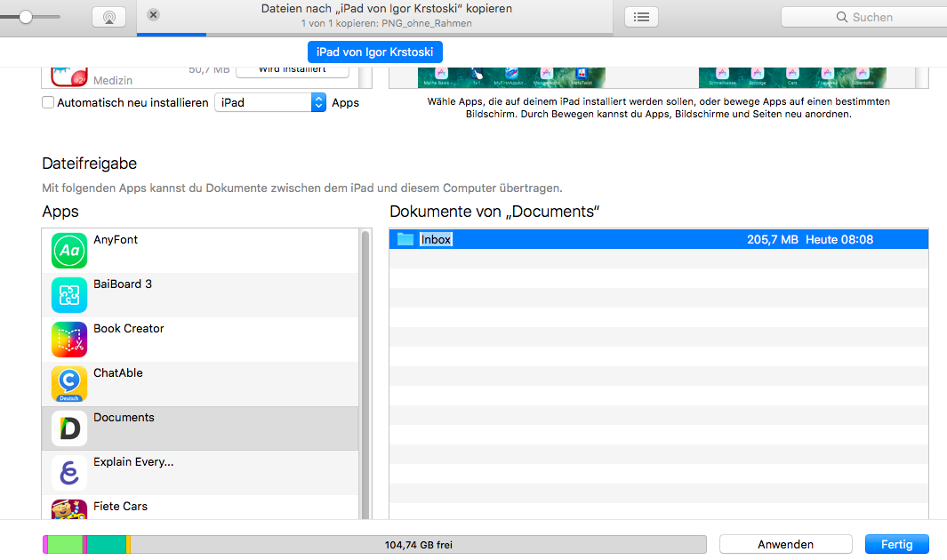Click the 104,74 GB frei label

coord(419,545)
